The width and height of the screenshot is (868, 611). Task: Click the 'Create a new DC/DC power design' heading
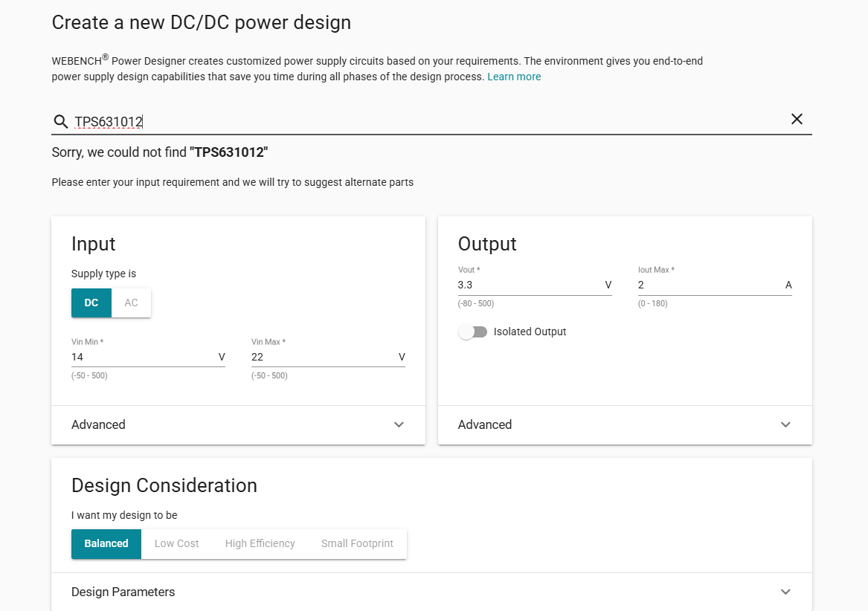202,22
